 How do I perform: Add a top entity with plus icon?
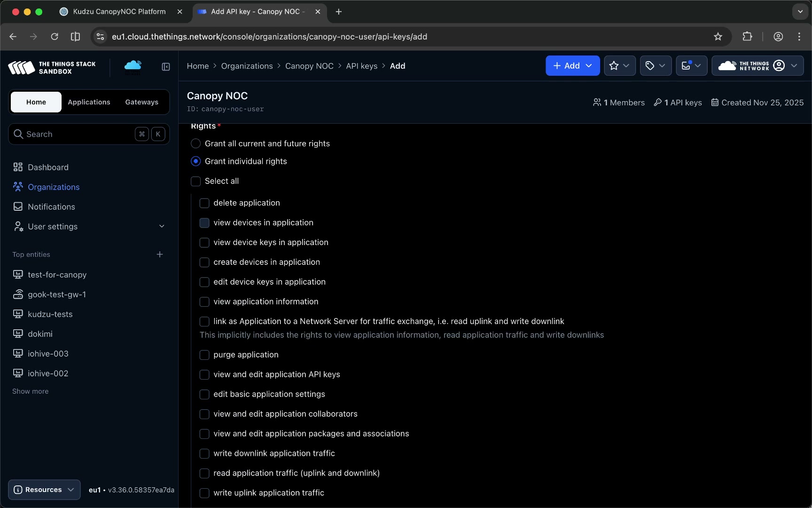pyautogui.click(x=160, y=254)
